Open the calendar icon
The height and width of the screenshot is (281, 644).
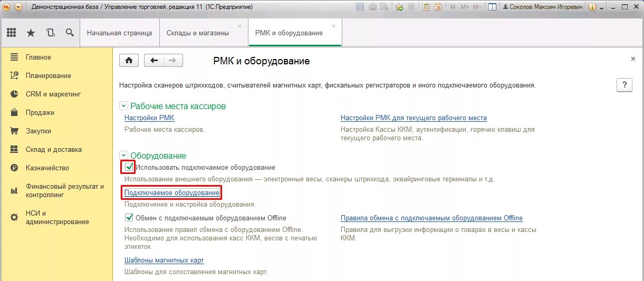(437, 7)
